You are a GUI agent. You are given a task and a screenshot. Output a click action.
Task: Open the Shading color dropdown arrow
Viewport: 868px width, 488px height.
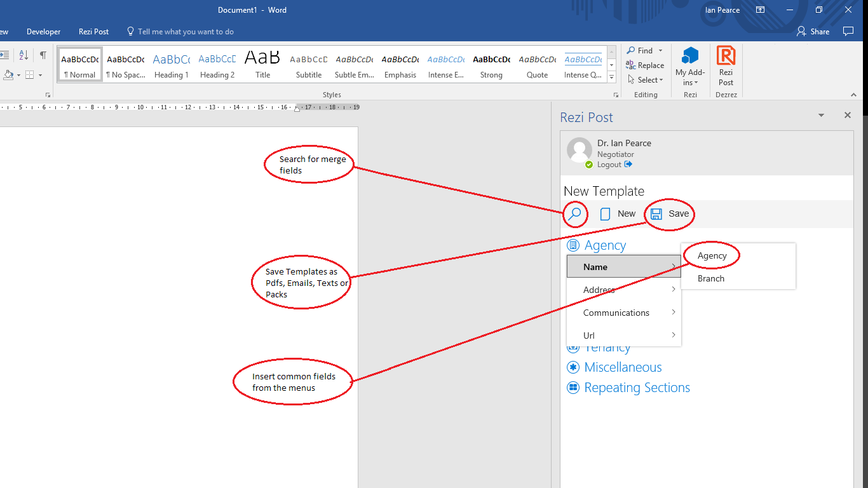coord(18,75)
